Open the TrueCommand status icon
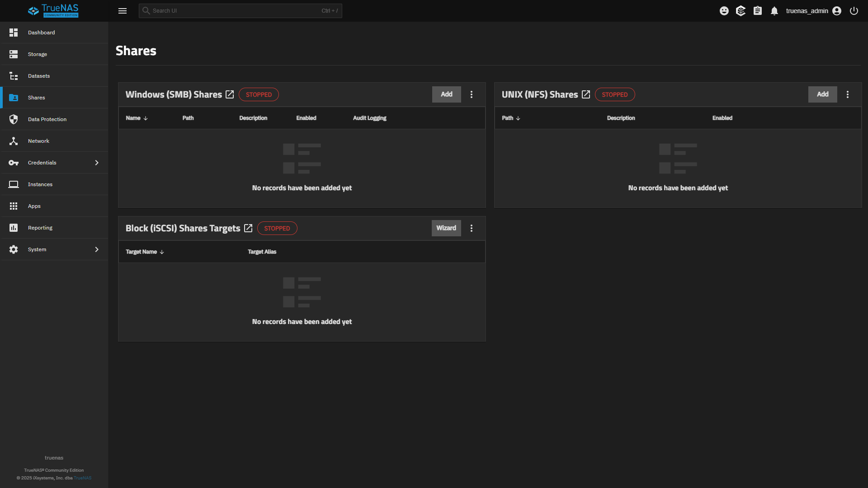This screenshot has height=488, width=868. [x=741, y=11]
